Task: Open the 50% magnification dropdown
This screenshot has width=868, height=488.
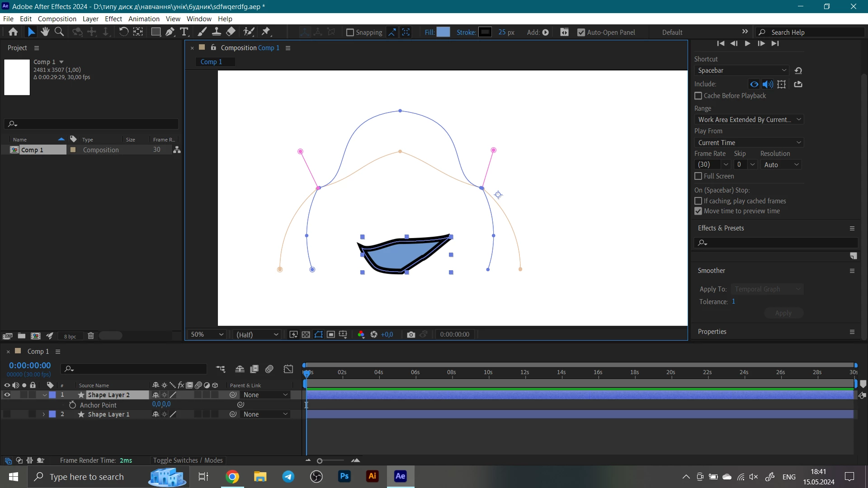Action: (207, 334)
